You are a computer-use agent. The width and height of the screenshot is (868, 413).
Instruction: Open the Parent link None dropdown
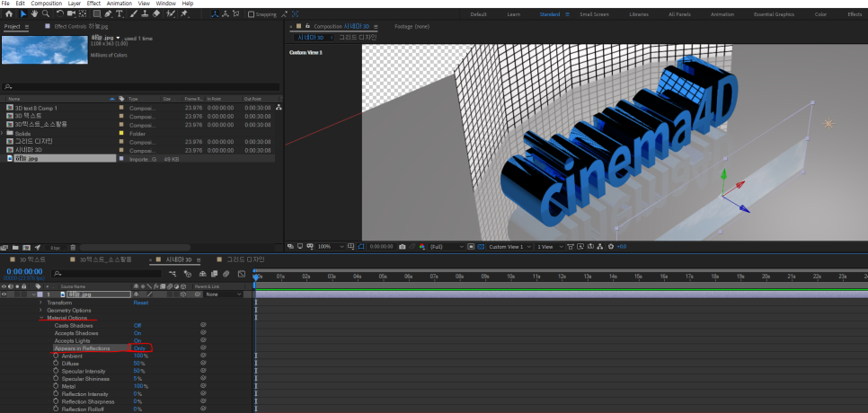coord(224,294)
